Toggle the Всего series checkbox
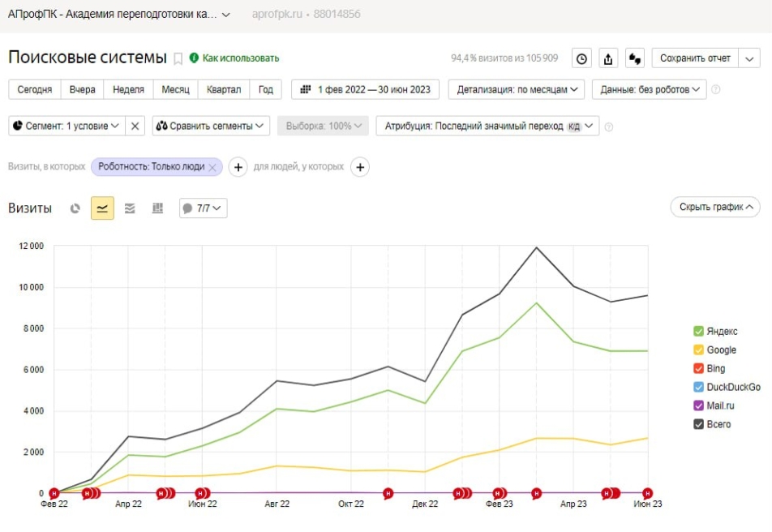Viewport: 772px width, 532px height. point(698,424)
